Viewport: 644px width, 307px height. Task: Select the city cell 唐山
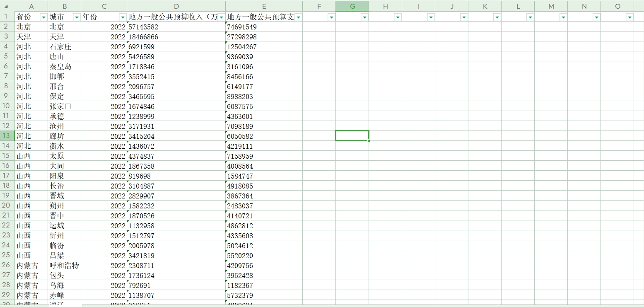pos(65,57)
